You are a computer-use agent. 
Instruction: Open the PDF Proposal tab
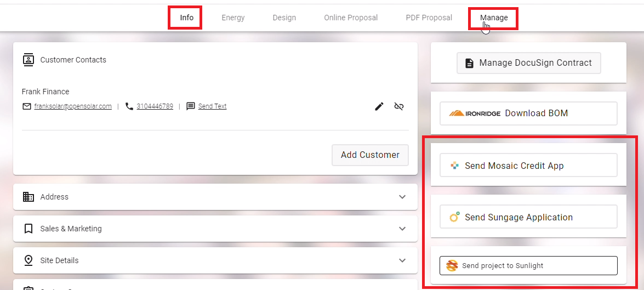click(429, 18)
